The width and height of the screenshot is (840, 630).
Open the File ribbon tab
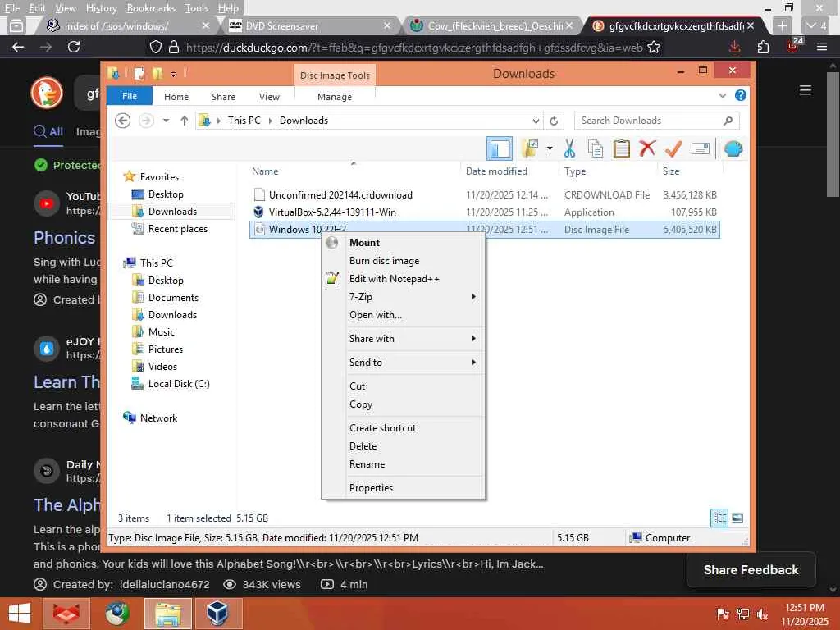point(129,97)
